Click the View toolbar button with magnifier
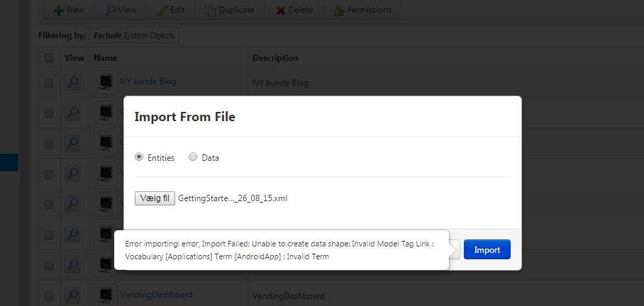This screenshot has height=306, width=644. click(121, 10)
